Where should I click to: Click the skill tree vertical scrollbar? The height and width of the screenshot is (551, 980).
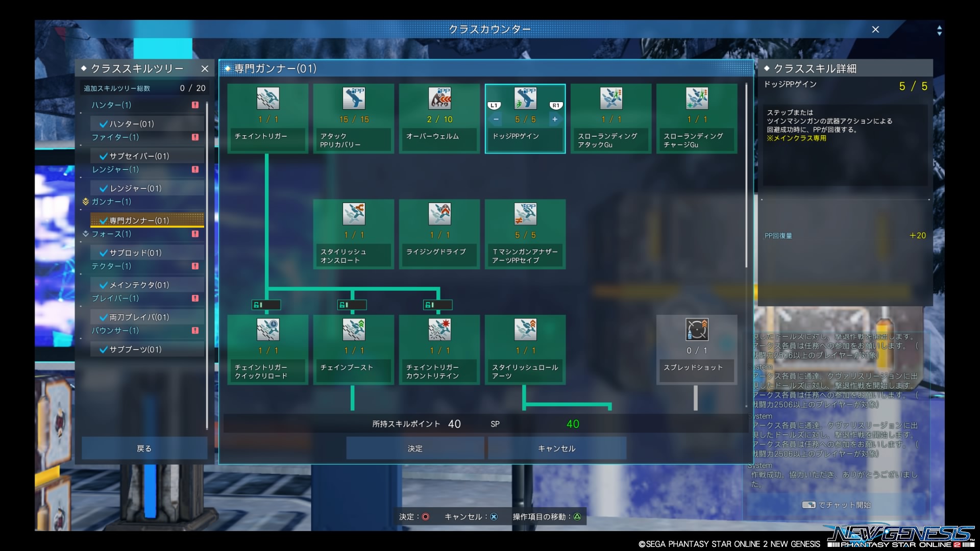(746, 175)
